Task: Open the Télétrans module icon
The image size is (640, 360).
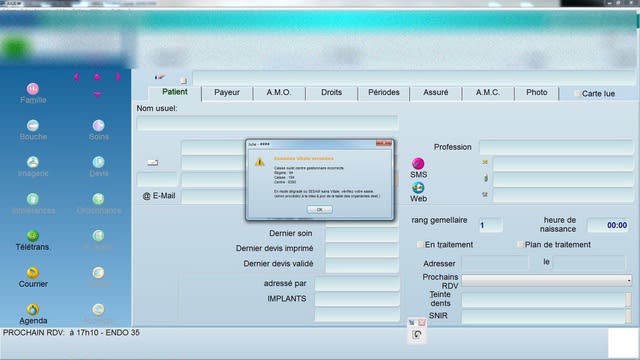Action: pos(33,236)
